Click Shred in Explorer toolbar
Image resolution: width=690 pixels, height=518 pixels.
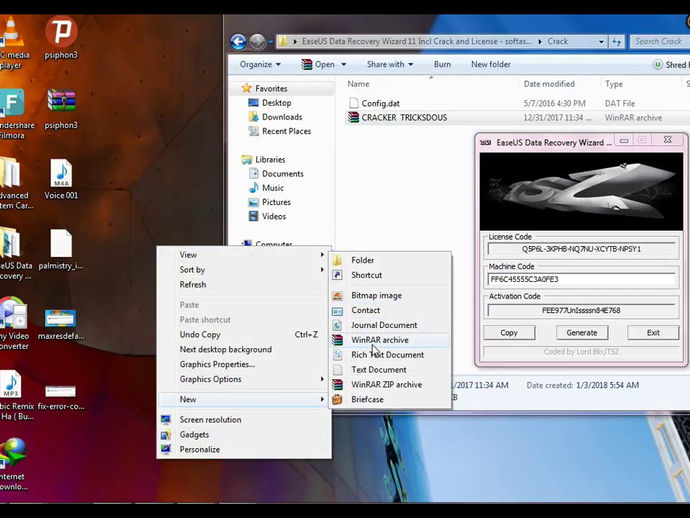click(671, 65)
